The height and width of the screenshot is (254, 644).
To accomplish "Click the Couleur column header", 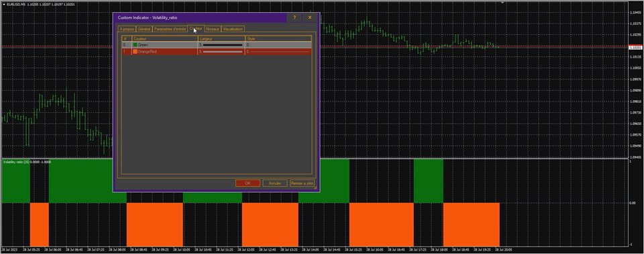I will pos(165,38).
